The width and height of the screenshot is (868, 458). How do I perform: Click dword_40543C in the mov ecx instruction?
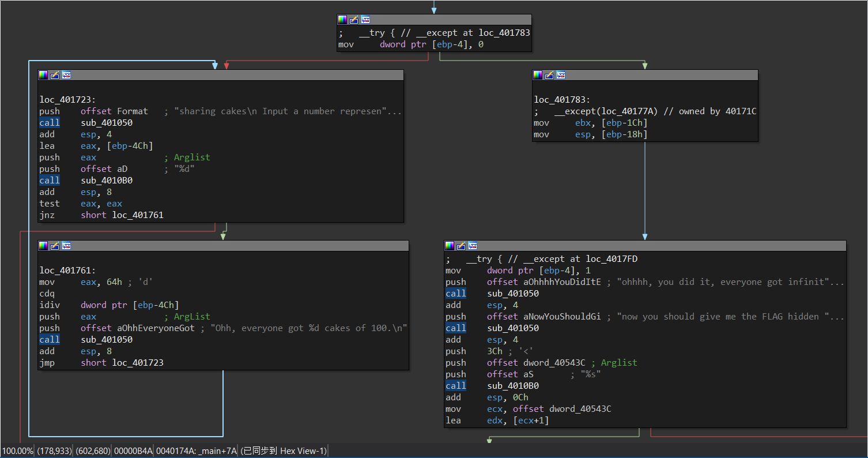coord(580,409)
